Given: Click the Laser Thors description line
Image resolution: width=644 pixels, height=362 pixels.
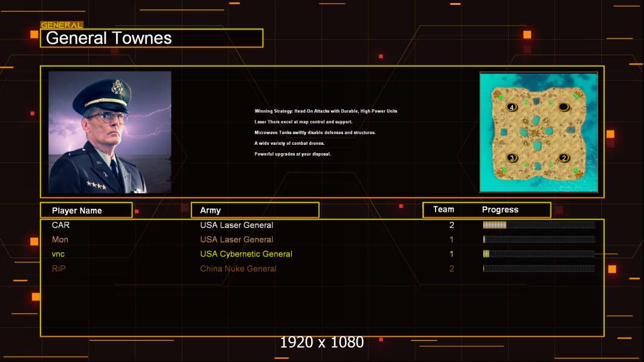Looking at the screenshot, I should pos(303,122).
